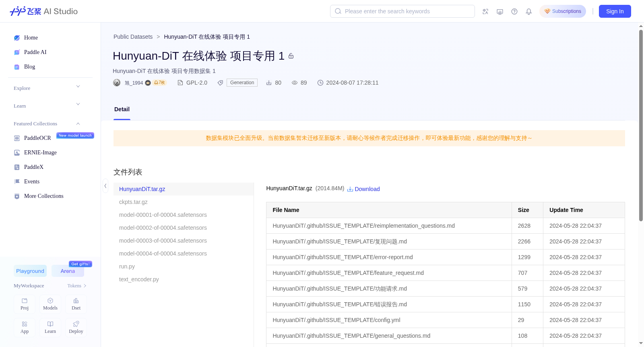Click the GPL-2.0 license document icon
This screenshot has height=347, width=644.
(180, 83)
